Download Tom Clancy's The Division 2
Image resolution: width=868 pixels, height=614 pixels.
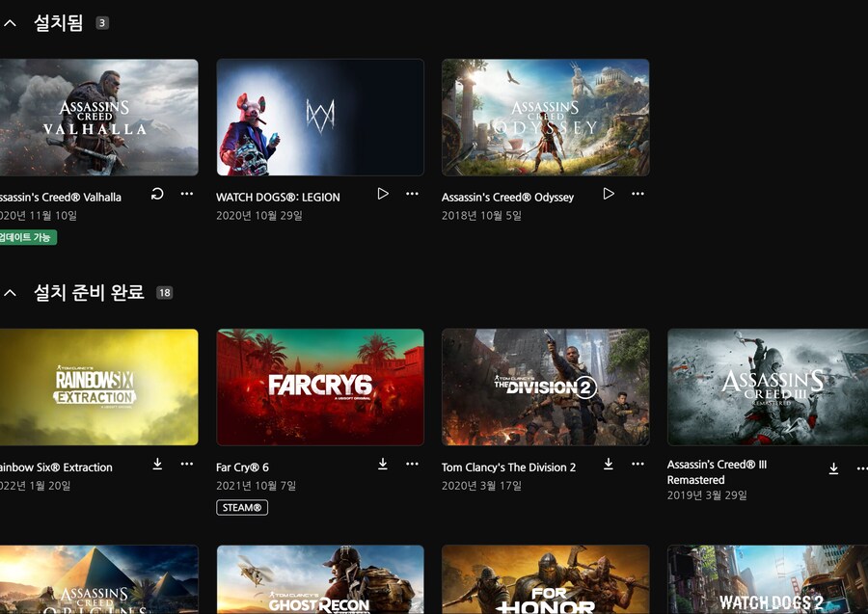coord(609,464)
